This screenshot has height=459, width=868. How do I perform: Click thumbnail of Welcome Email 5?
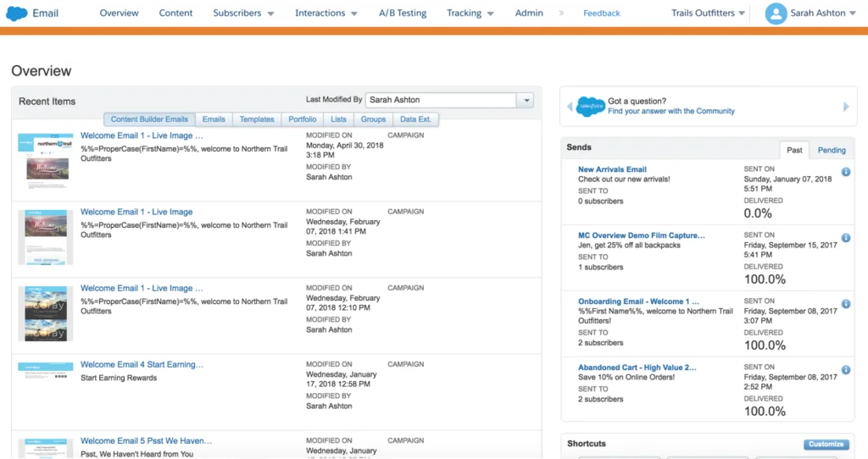46,448
